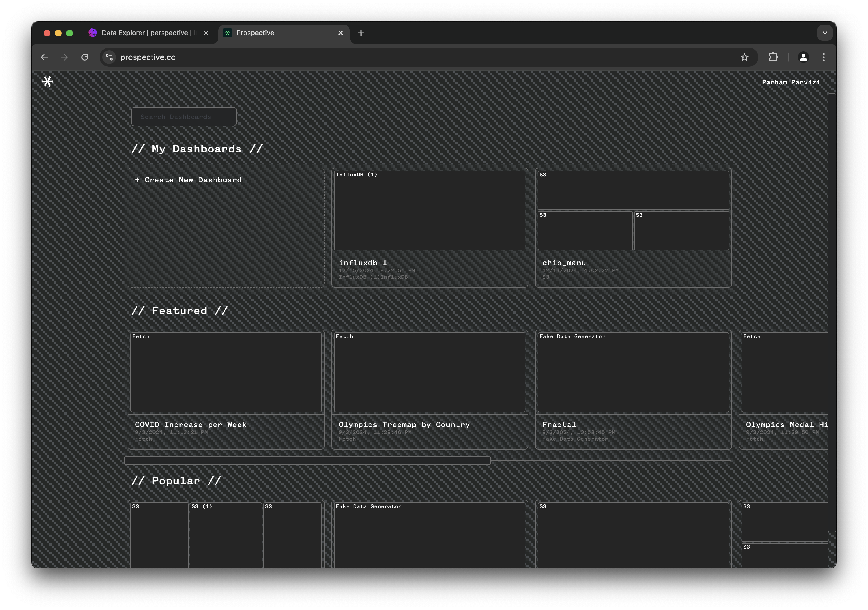Click the page vertical scrollbar
Viewport: 868px width, 610px height.
click(x=832, y=312)
